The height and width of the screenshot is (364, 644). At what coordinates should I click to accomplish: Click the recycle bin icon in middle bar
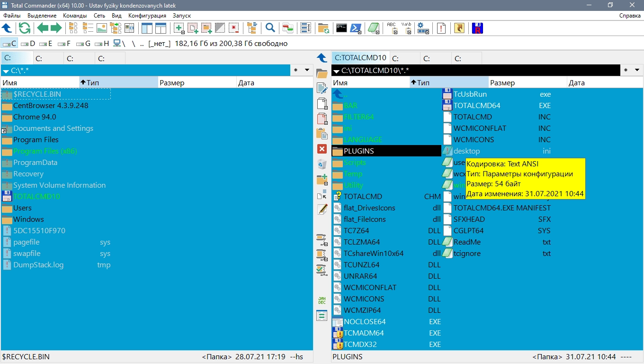(322, 164)
